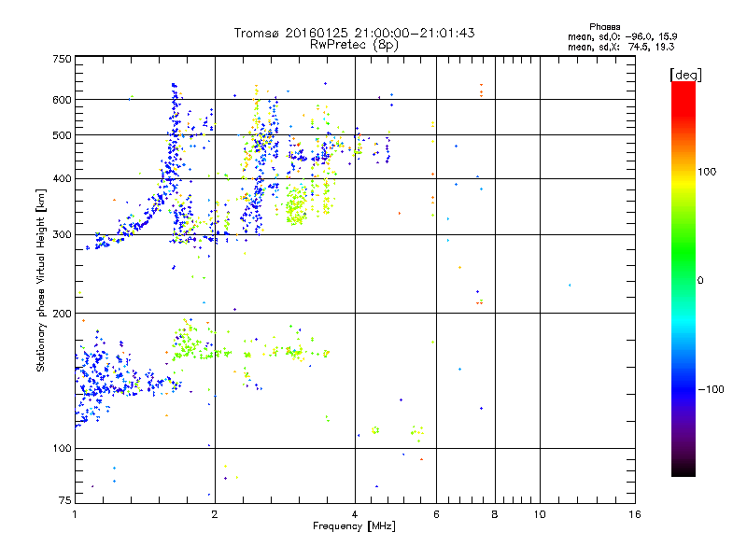The height and width of the screenshot is (560, 747).
Task: Select the 200 height axis tick label
Action: [x=62, y=314]
